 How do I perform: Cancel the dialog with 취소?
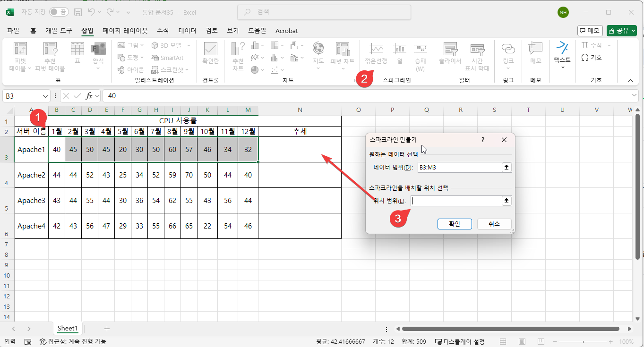coord(494,224)
